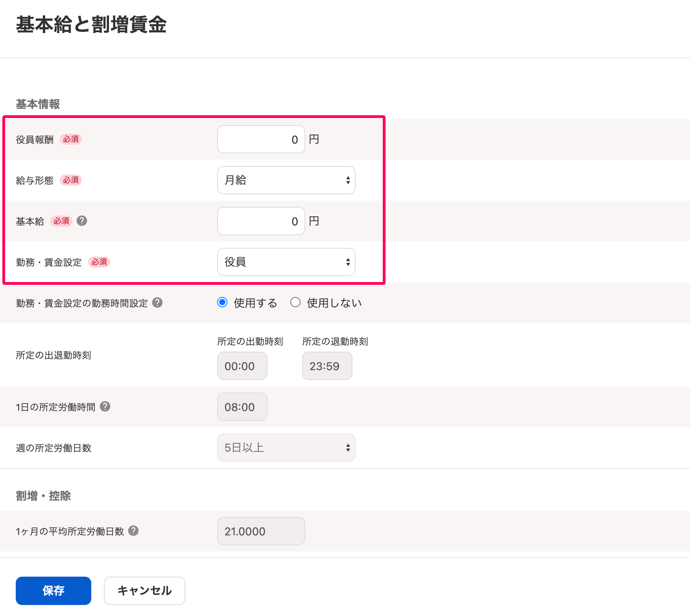Click the 必須 badge next to 給与形態

tap(71, 180)
